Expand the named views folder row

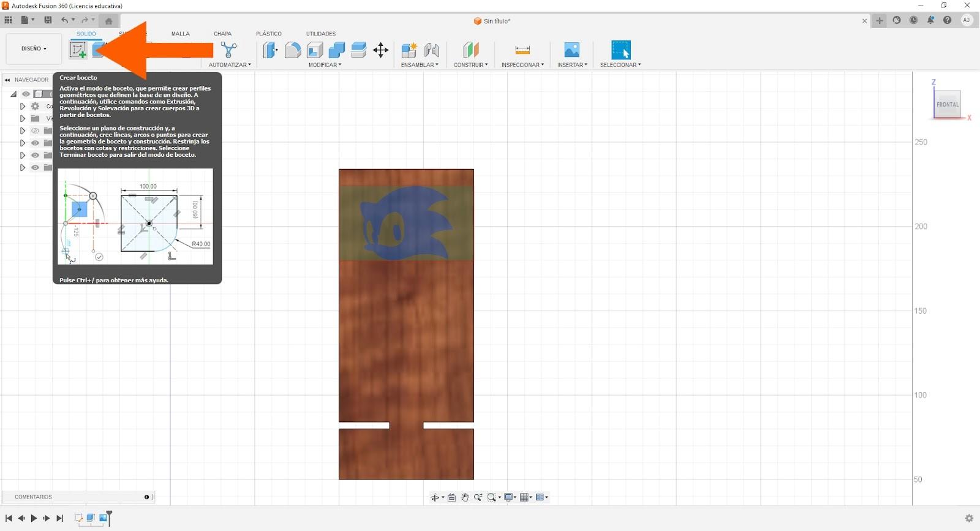point(23,118)
